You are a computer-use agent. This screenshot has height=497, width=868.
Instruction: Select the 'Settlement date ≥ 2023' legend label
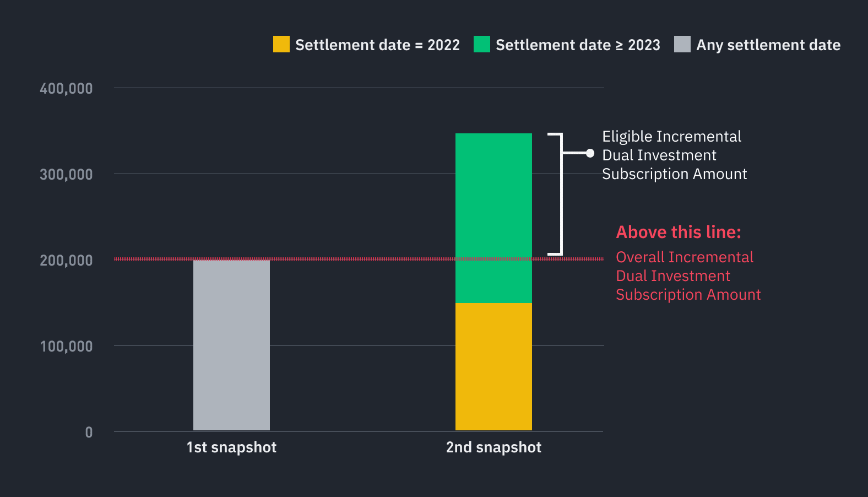[578, 45]
